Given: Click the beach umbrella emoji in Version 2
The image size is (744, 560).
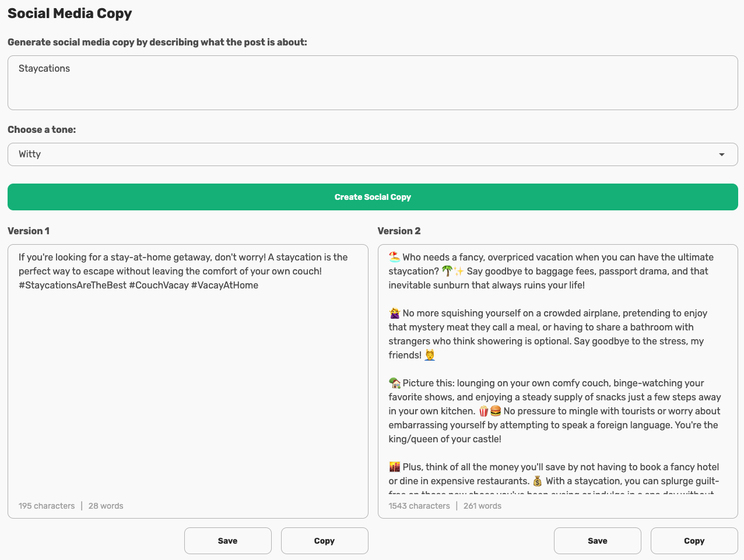Looking at the screenshot, I should point(395,257).
